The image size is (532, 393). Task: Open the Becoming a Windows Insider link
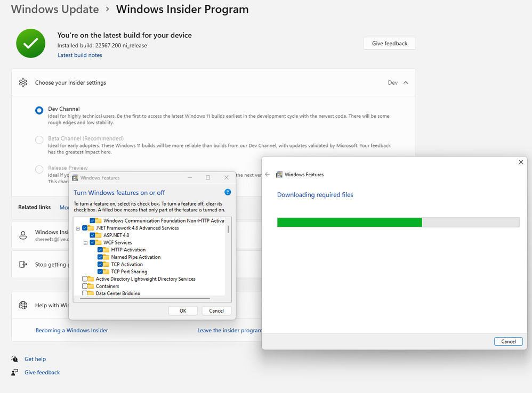(71, 330)
